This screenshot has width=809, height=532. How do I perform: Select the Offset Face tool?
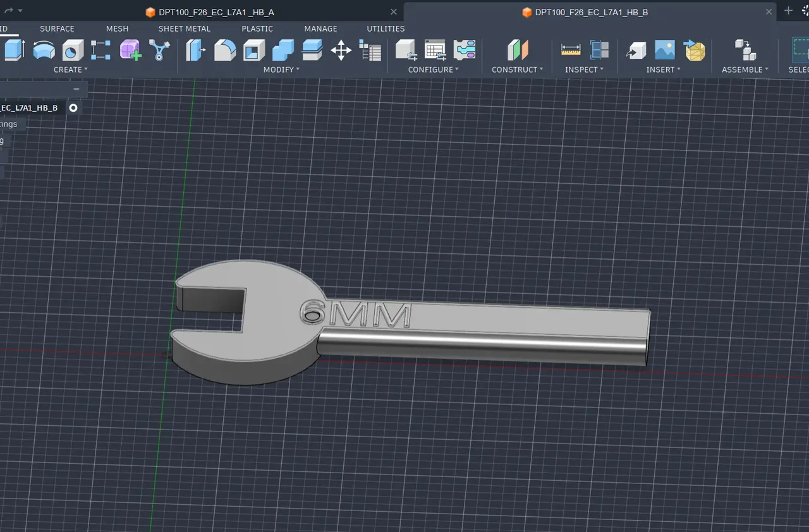pos(312,50)
